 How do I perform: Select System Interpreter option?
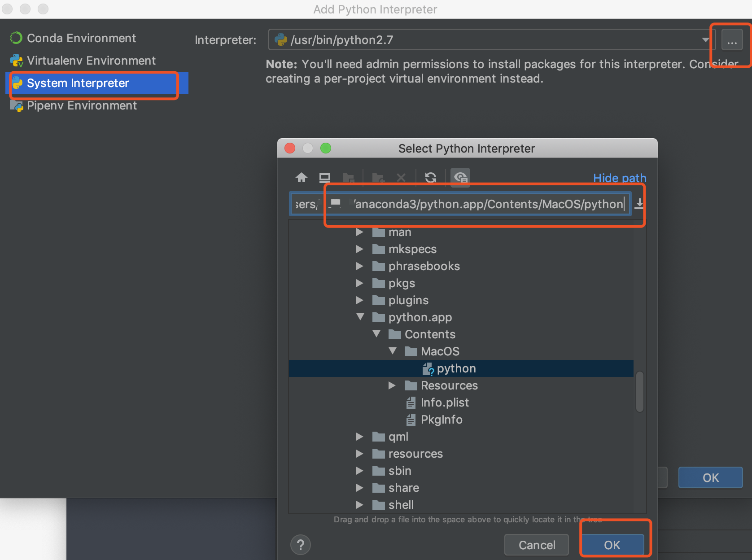(x=97, y=83)
